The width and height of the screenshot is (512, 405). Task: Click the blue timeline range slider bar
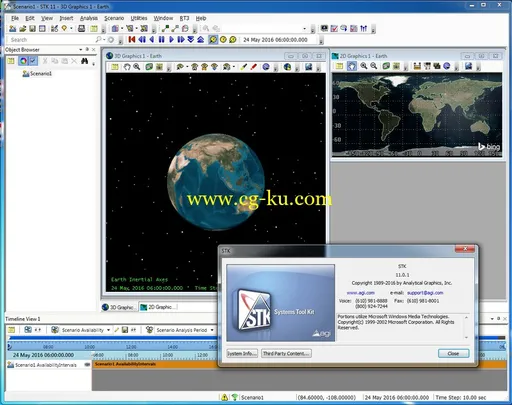113,338
